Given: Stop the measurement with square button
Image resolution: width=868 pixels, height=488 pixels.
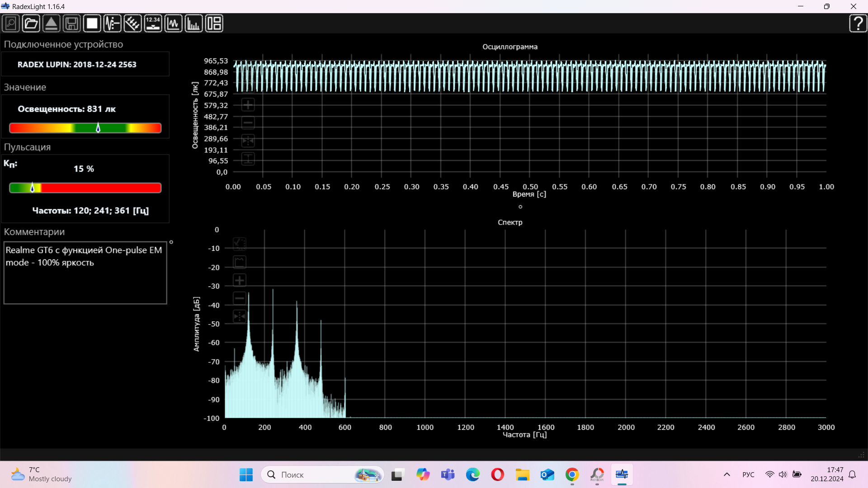Looking at the screenshot, I should 92,23.
